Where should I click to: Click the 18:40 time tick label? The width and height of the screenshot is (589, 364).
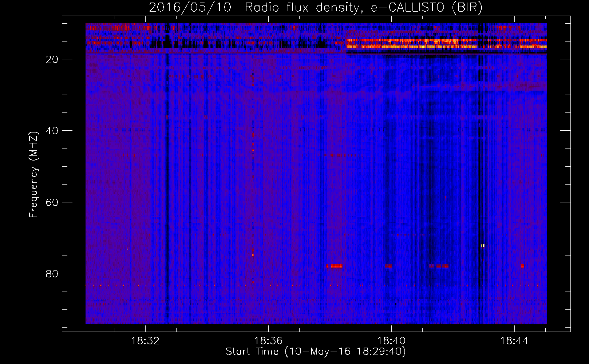(391, 341)
